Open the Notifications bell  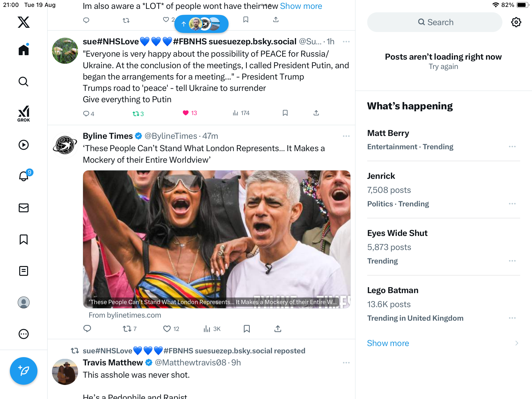coord(24,176)
